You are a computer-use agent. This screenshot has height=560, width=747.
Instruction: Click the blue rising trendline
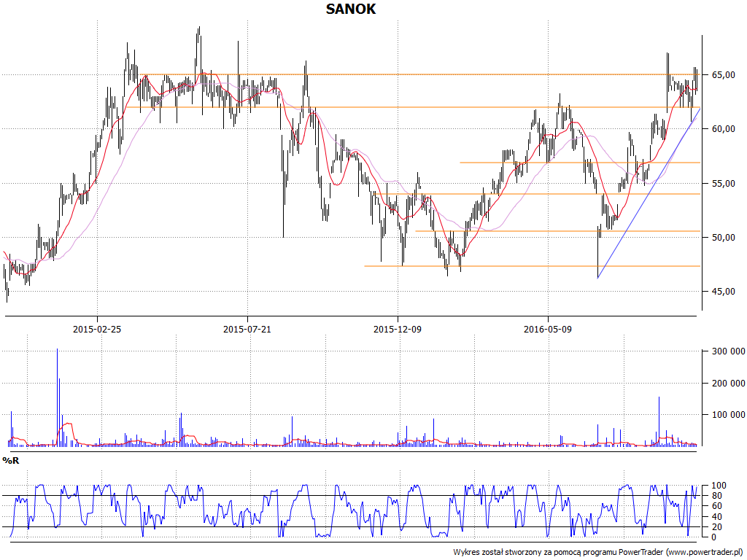pyautogui.click(x=649, y=192)
